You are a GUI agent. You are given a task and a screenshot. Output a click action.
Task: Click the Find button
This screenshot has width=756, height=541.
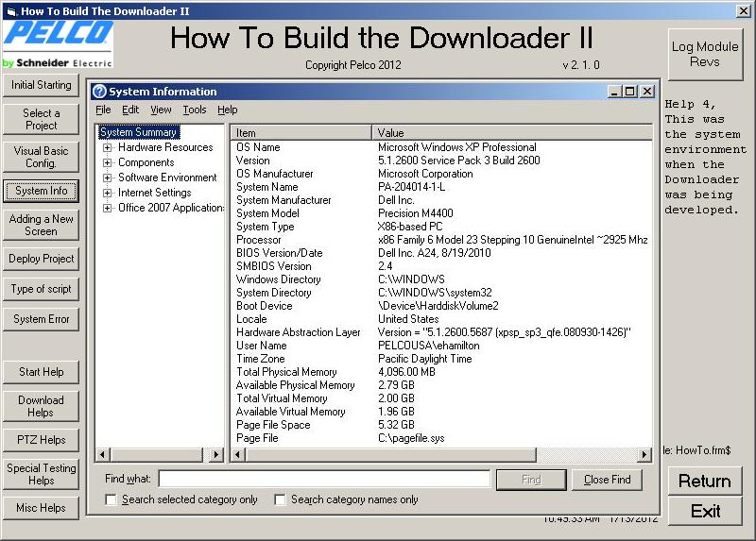click(x=531, y=480)
